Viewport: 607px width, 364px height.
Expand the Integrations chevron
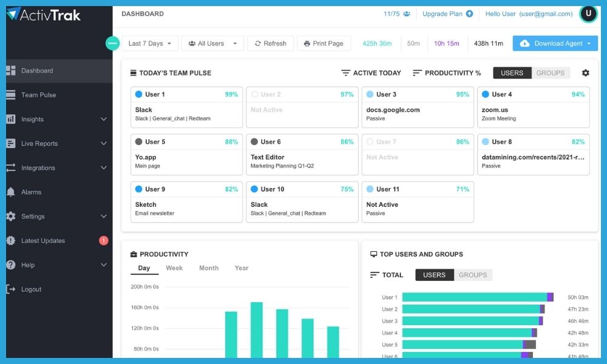point(104,167)
